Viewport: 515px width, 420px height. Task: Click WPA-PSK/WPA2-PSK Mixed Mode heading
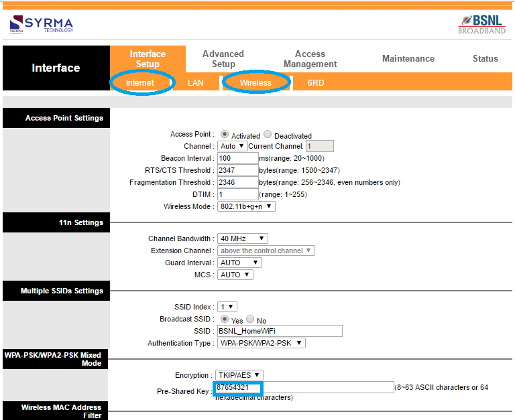(x=53, y=359)
